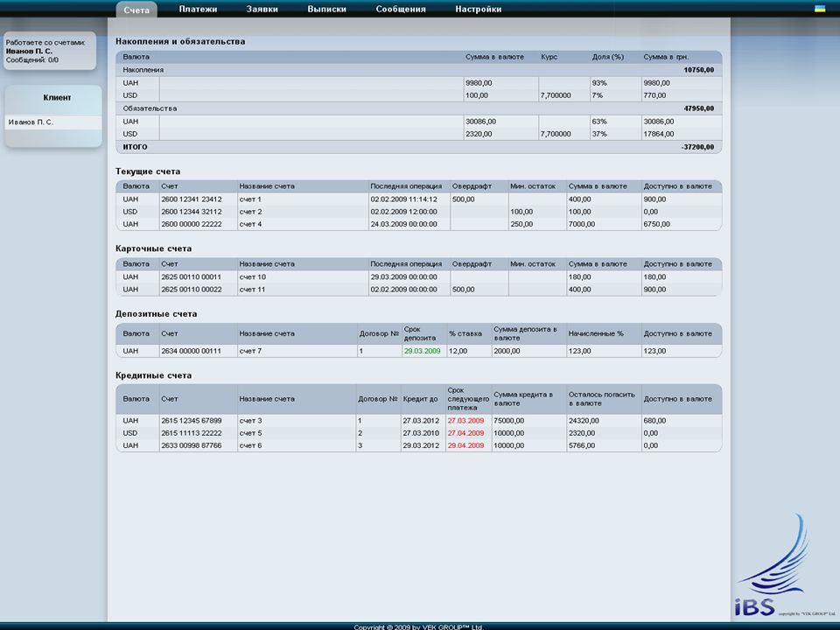Click the Накопления total 10750,00
Viewport: 840px width, 630px height.
pyautogui.click(x=698, y=70)
